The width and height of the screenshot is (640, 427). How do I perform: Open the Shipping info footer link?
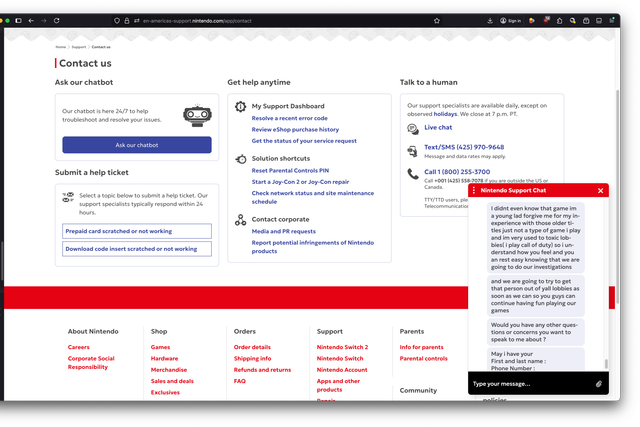[x=252, y=359]
